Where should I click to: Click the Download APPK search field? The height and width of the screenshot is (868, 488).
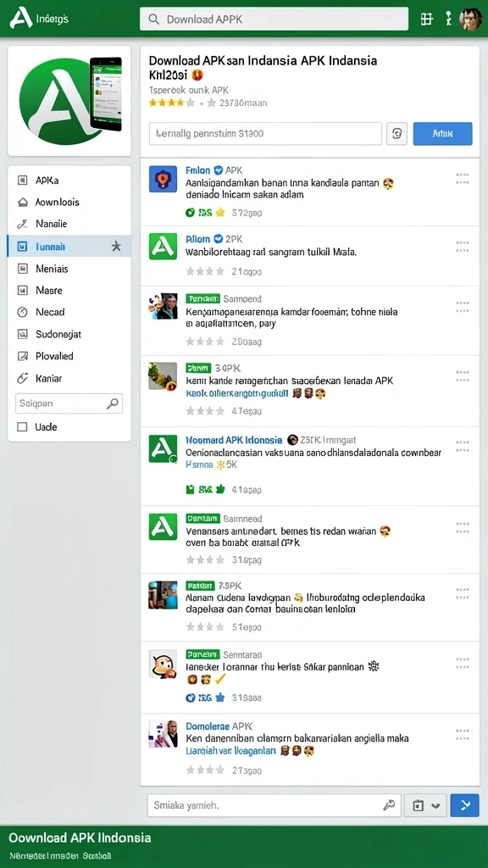274,19
